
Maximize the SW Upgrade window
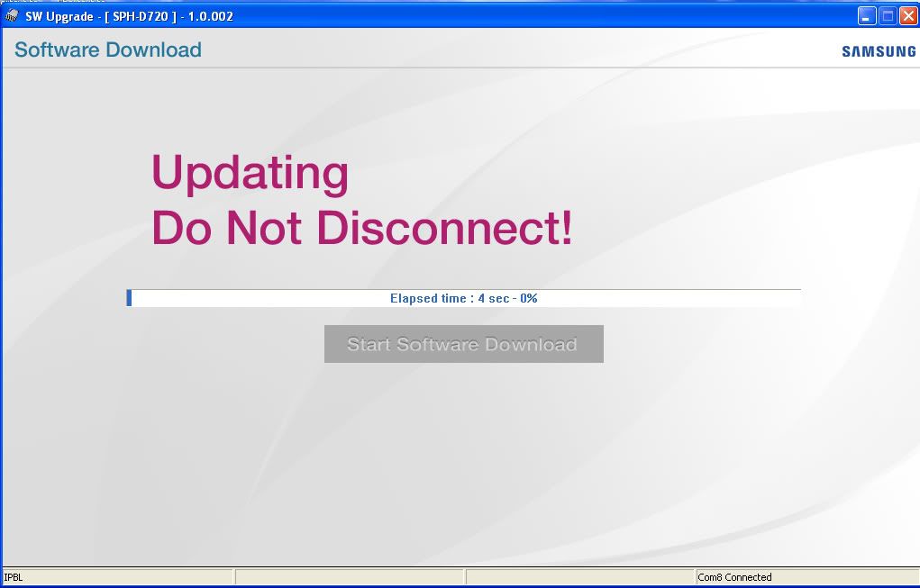[888, 16]
